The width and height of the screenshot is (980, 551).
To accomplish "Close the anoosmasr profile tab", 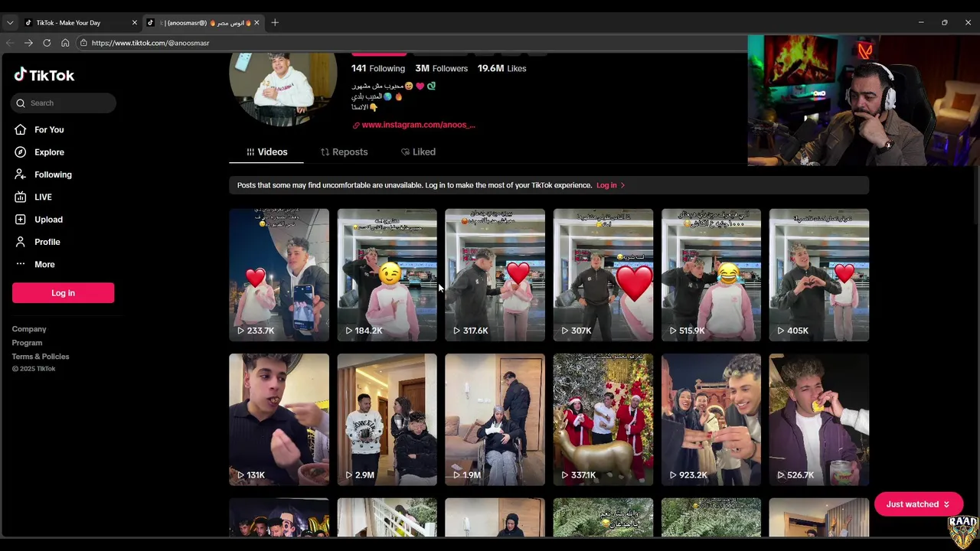I will coord(256,23).
